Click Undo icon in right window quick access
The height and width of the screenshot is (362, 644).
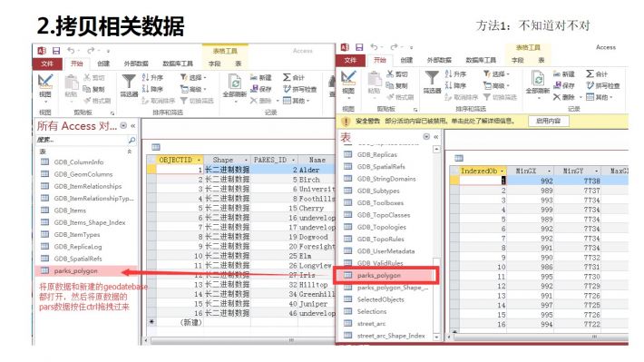(x=375, y=47)
